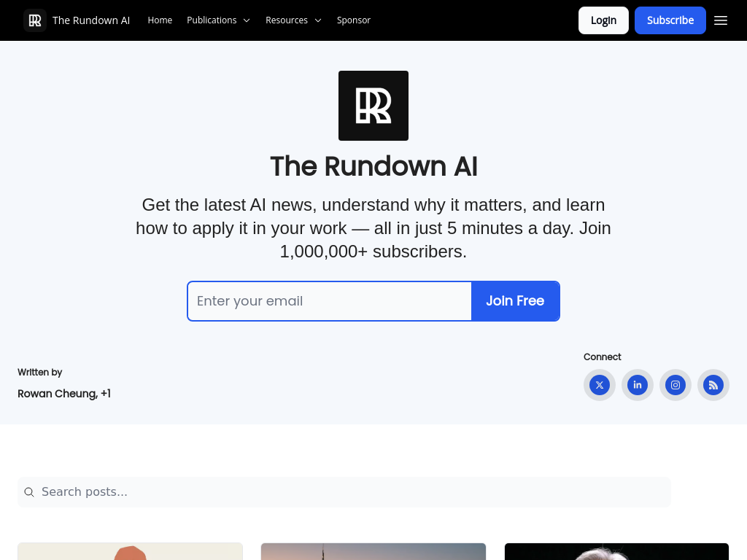Click the Rundown AI logo in navbar
The image size is (747, 560).
click(35, 20)
